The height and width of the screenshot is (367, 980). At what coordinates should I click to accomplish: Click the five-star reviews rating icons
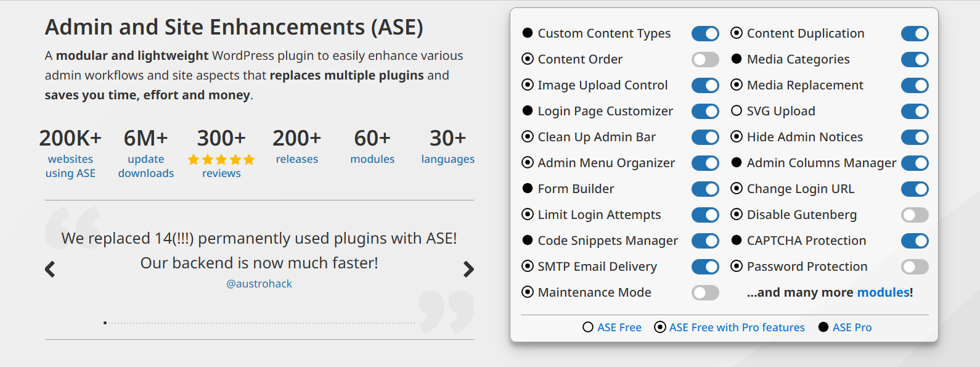(x=221, y=160)
